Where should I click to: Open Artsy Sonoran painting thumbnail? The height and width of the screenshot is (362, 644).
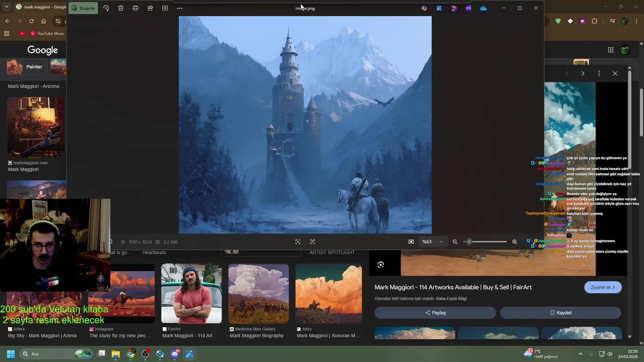click(329, 294)
